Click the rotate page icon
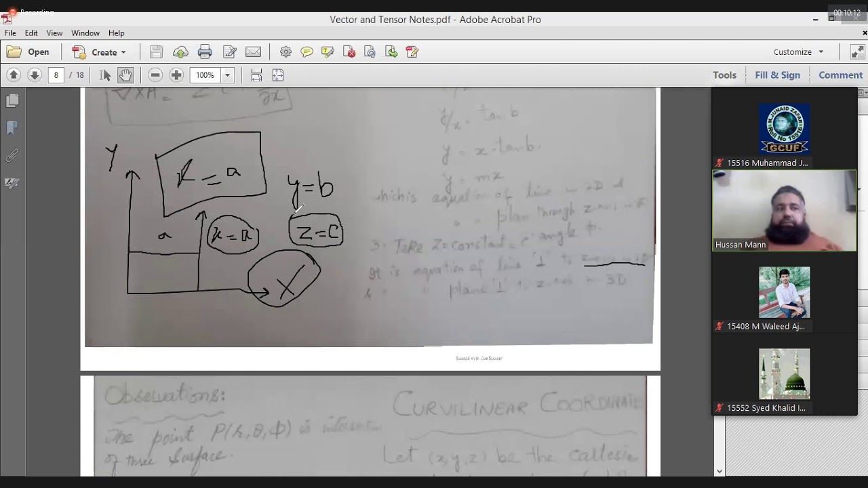This screenshot has height=488, width=868. click(x=370, y=52)
